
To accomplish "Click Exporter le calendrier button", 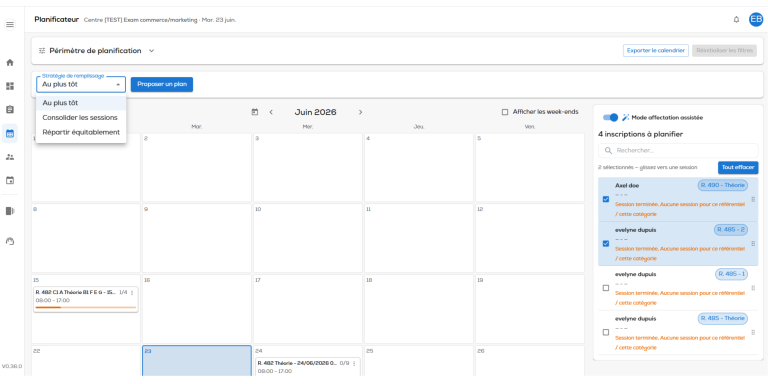I will (656, 50).
